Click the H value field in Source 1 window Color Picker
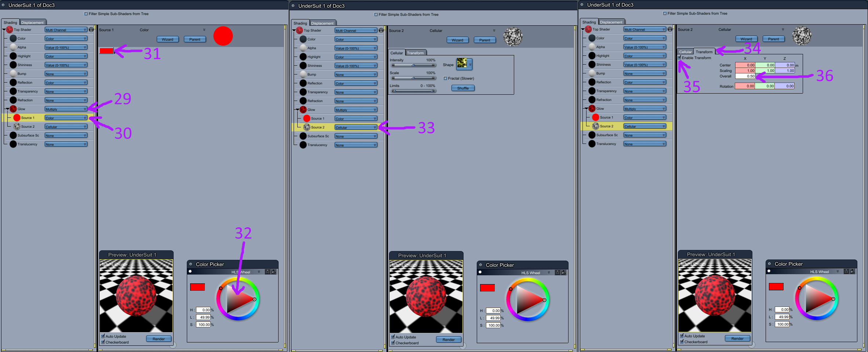868x352 pixels. click(203, 310)
